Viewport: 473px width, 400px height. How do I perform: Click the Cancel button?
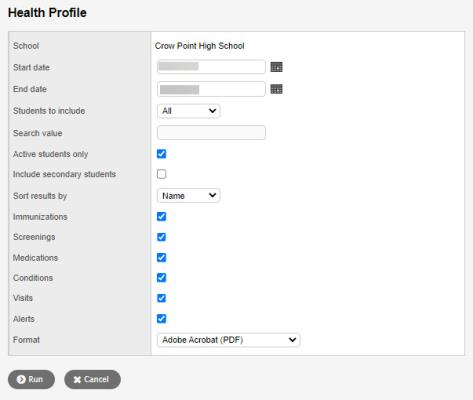(x=92, y=379)
